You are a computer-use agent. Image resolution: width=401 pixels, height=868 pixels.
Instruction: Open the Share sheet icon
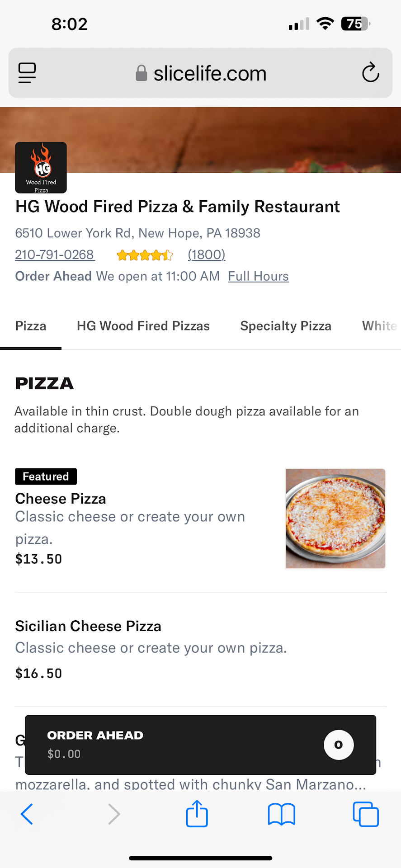tap(197, 814)
